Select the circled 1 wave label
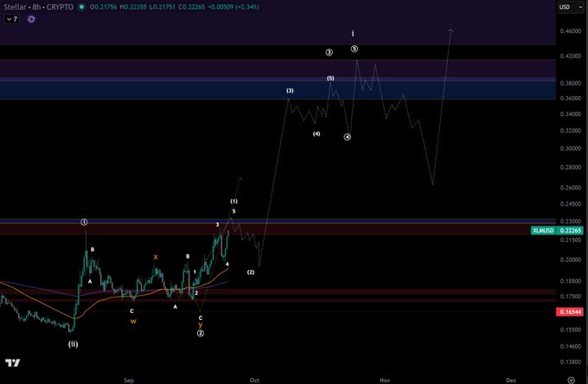The width and height of the screenshot is (588, 384). 84,222
